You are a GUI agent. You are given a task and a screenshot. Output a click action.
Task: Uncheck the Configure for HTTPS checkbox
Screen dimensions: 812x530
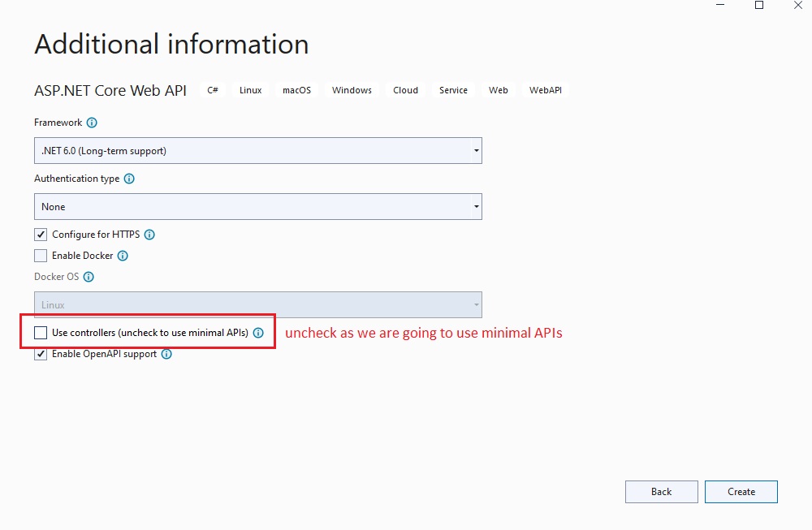pyautogui.click(x=41, y=235)
